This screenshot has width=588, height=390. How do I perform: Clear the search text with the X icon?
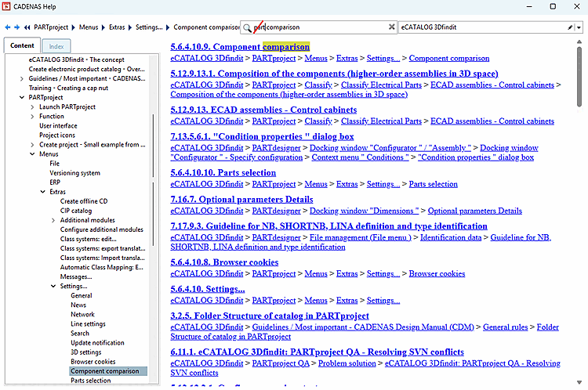tap(391, 27)
